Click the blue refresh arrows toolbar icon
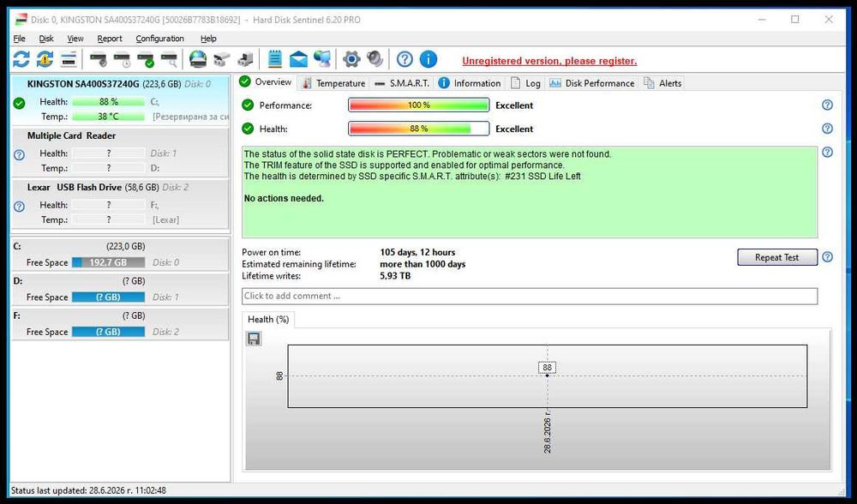The image size is (857, 504). click(21, 59)
